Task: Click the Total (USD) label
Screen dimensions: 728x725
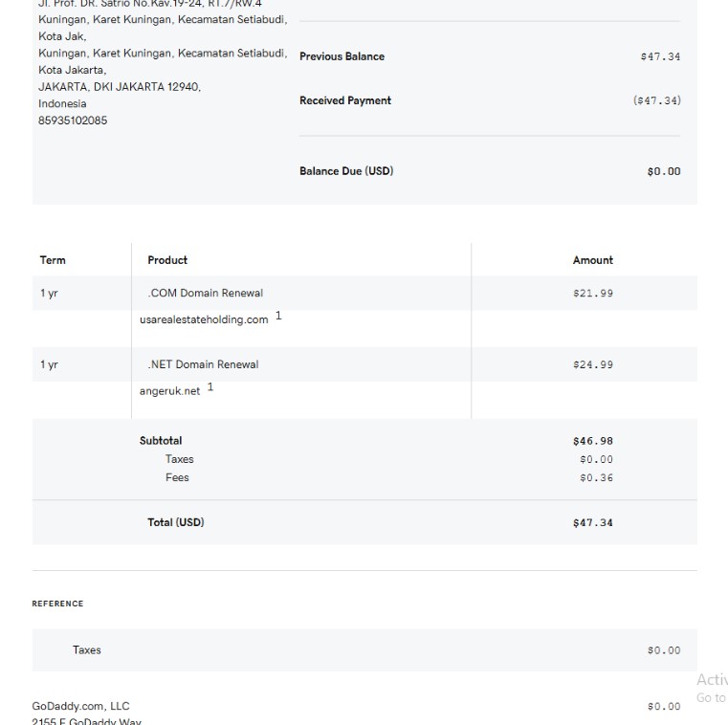Action: click(x=176, y=522)
